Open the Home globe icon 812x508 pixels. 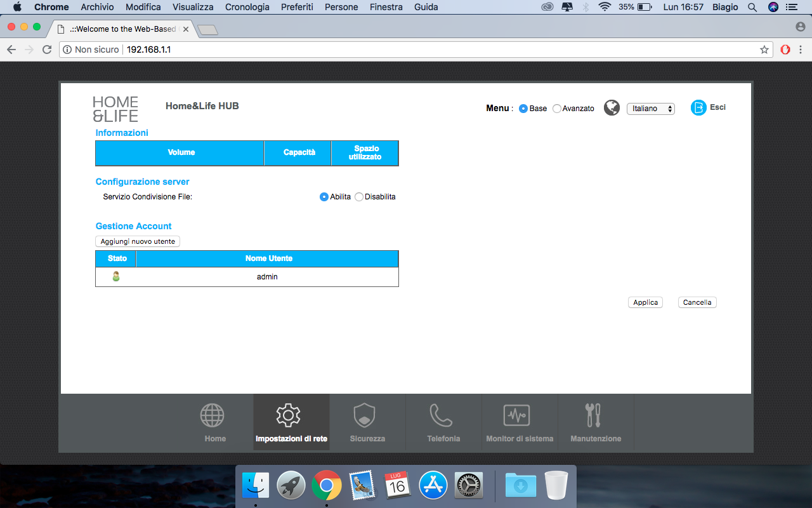coord(213,415)
